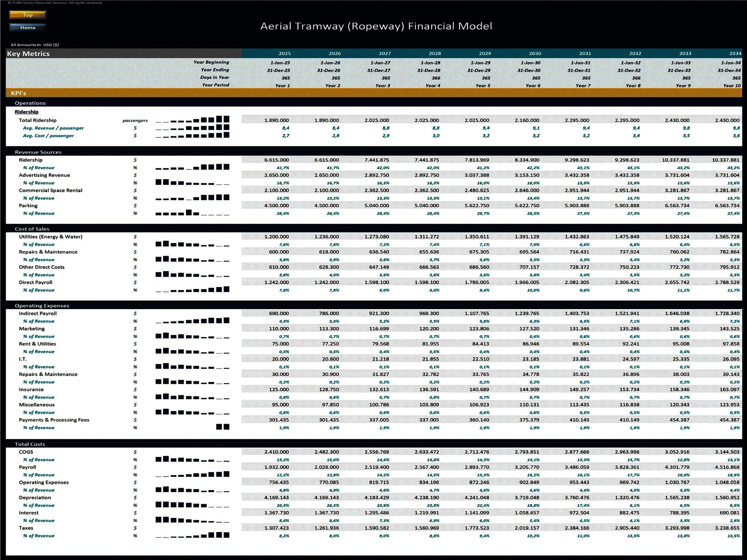This screenshot has width=747, height=560.
Task: Click the Total Ridership sparkline chart
Action: (x=192, y=119)
